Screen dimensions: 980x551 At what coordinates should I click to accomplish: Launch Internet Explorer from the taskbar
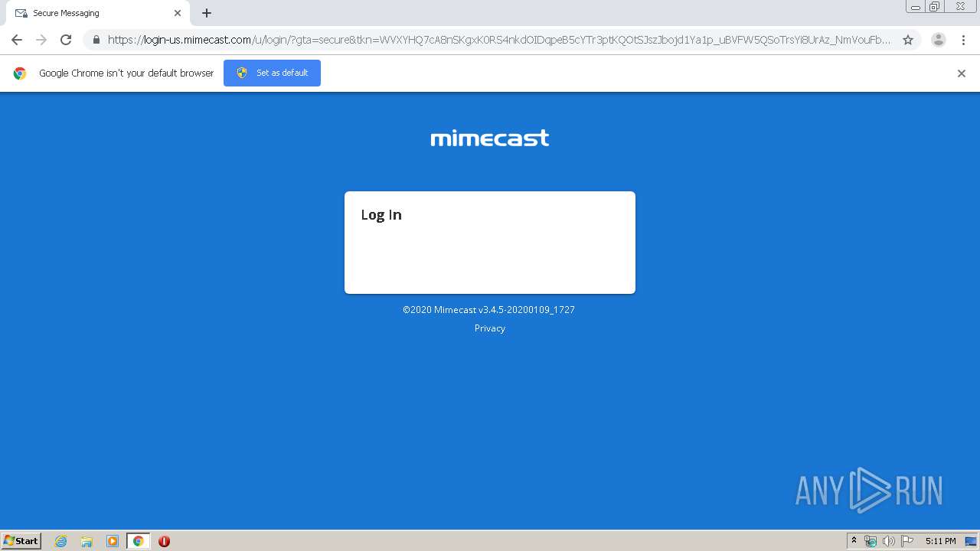61,541
